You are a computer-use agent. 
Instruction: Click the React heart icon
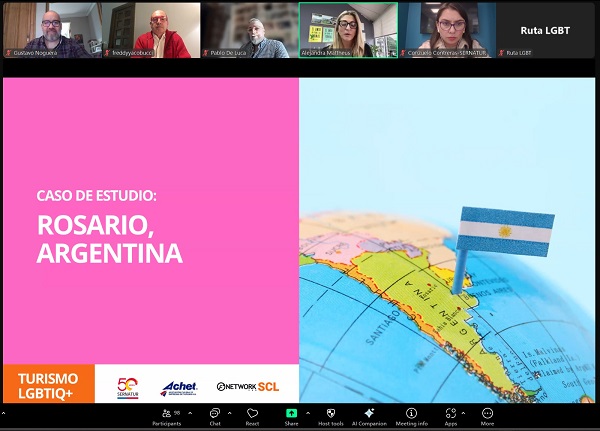(x=252, y=414)
